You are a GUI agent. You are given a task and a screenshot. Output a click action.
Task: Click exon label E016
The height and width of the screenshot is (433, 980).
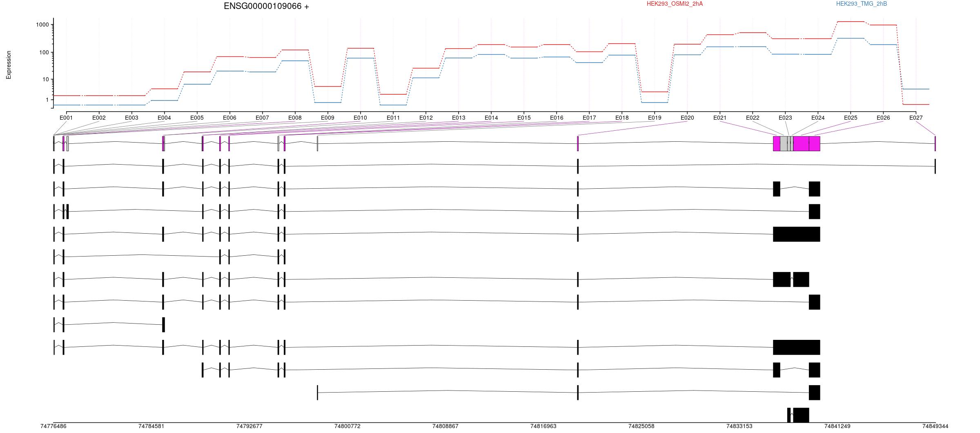pyautogui.click(x=557, y=118)
